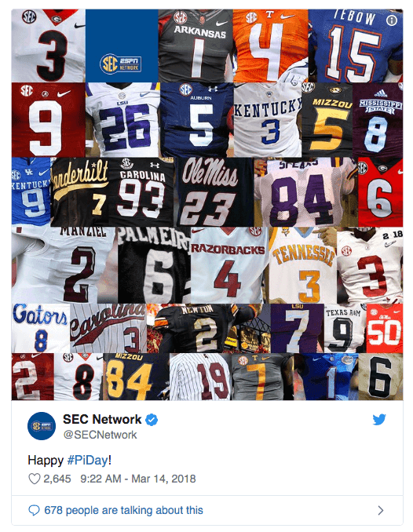This screenshot has width=413, height=532.
Task: Open the @SECNetwork handle
Action: [100, 435]
